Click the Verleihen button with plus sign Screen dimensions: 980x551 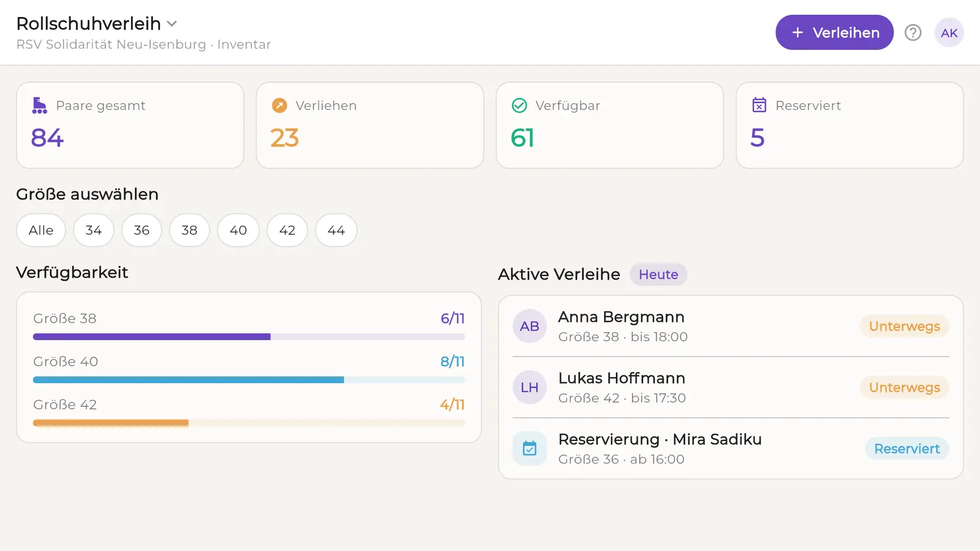pyautogui.click(x=834, y=32)
